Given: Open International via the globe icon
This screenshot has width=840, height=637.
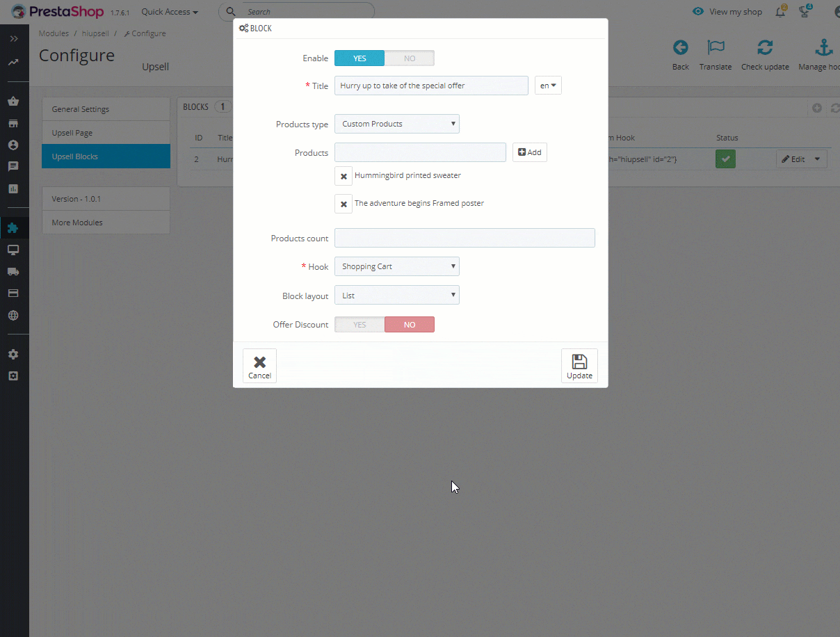Looking at the screenshot, I should pyautogui.click(x=13, y=315).
